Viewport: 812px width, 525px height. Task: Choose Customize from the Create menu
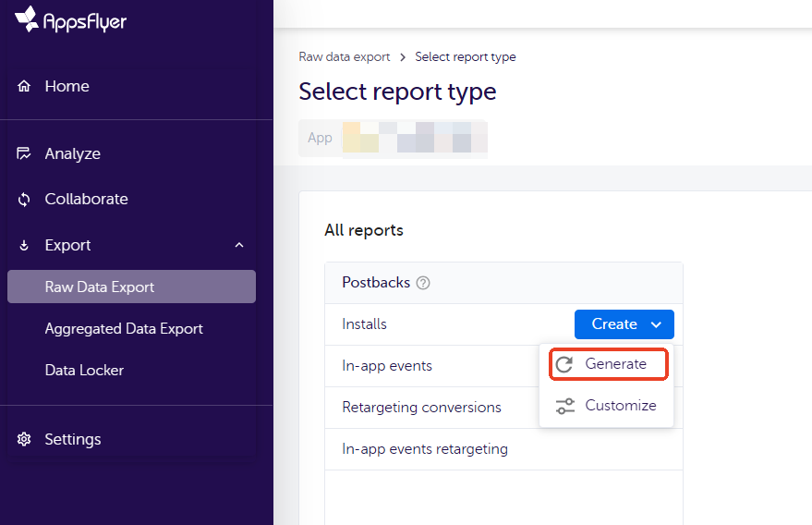(x=606, y=406)
